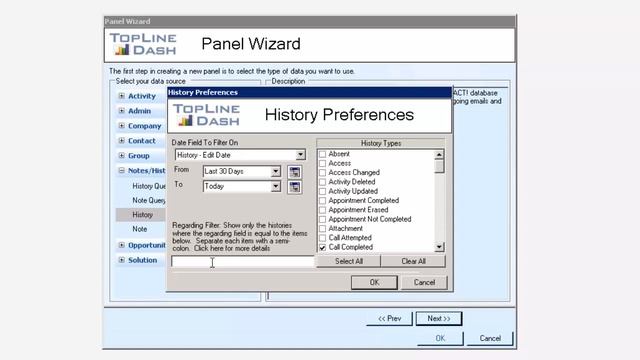Open the To date calendar picker icon

pyautogui.click(x=294, y=187)
